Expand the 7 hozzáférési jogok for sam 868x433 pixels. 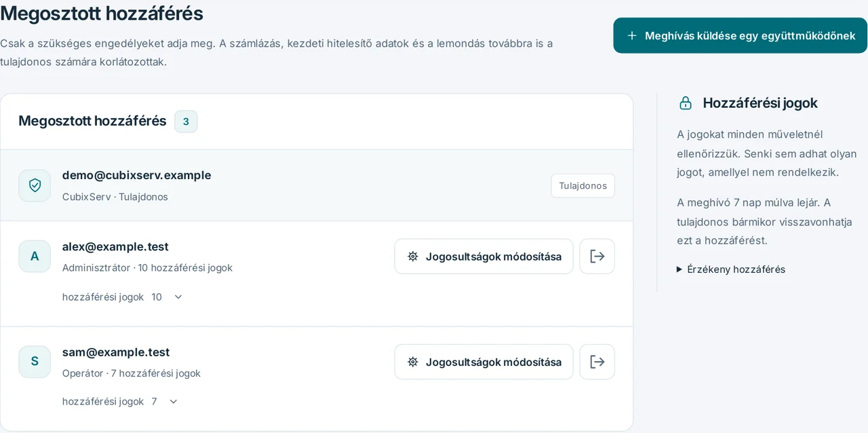tap(120, 401)
